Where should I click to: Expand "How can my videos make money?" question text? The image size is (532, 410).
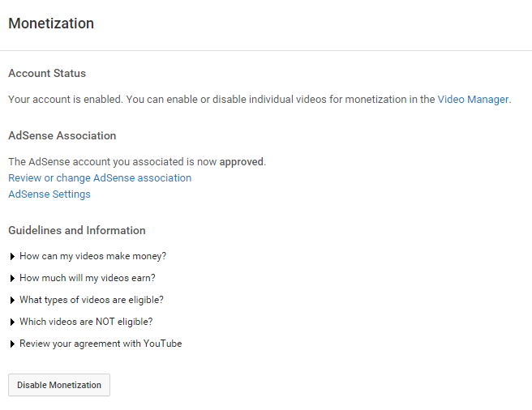(93, 256)
